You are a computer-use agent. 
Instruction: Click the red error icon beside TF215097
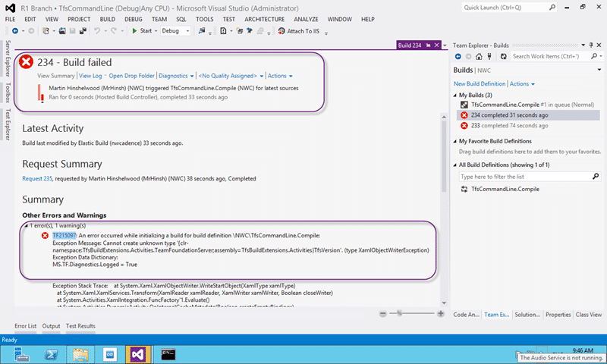tap(46, 236)
